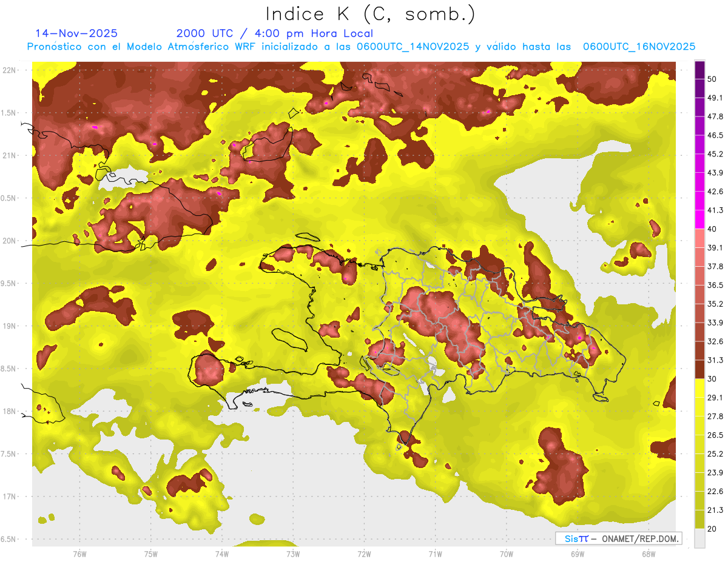Click the legend value 27.8

[x=715, y=416]
